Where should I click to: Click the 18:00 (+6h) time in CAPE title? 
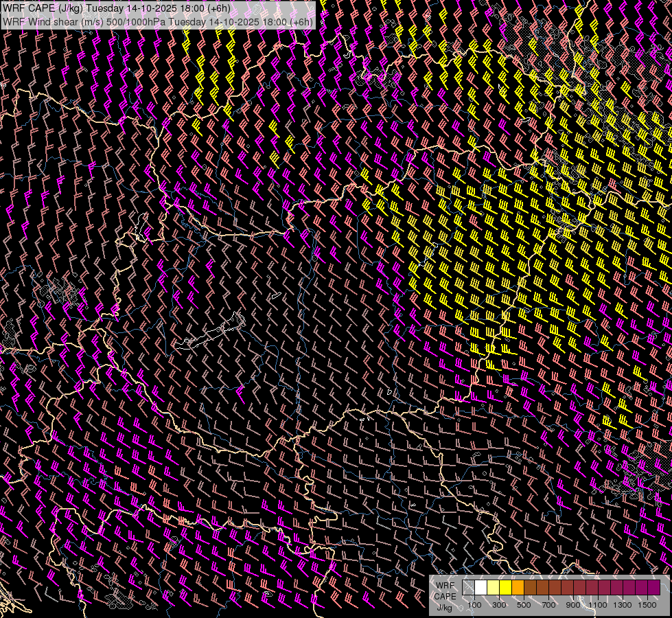point(204,8)
